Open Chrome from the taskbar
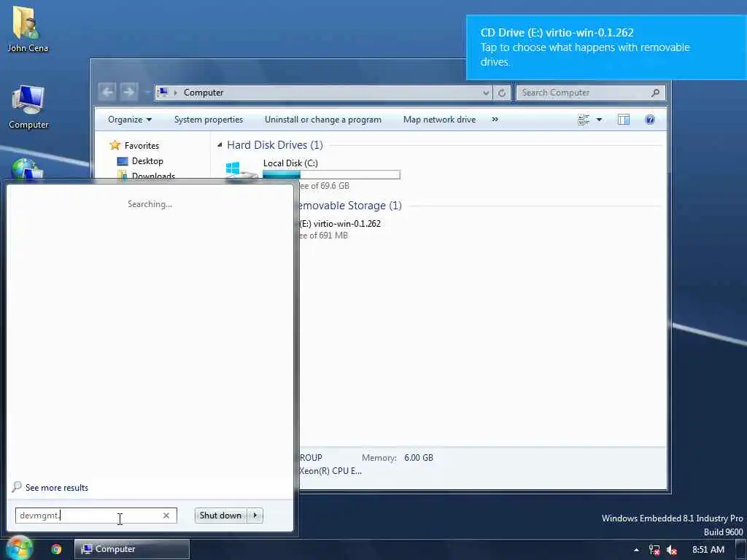Image resolution: width=747 pixels, height=560 pixels. (x=56, y=549)
